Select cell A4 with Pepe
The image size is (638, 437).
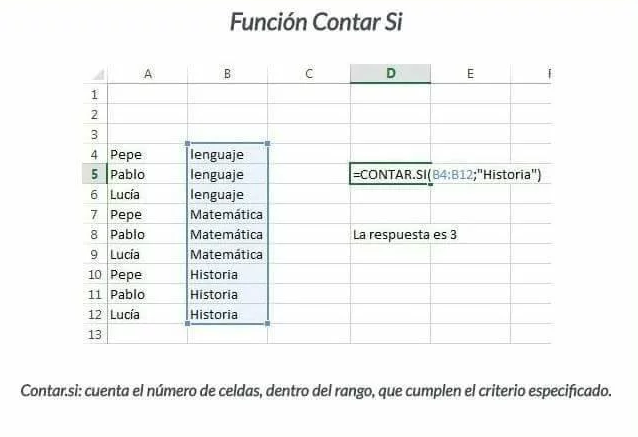(148, 154)
